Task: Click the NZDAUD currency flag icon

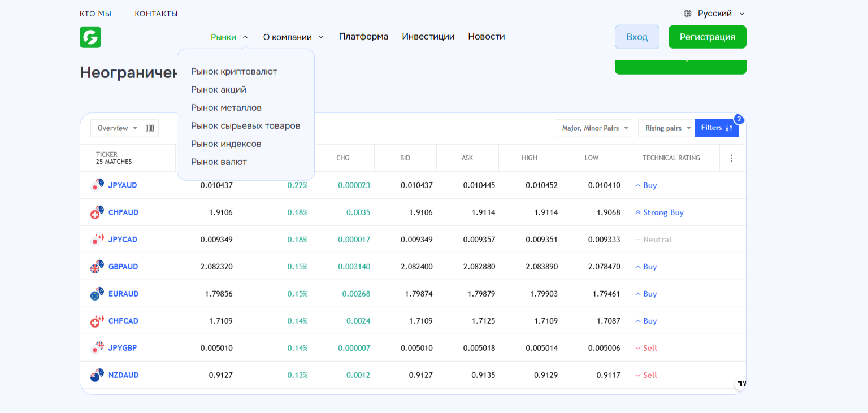Action: click(x=97, y=375)
